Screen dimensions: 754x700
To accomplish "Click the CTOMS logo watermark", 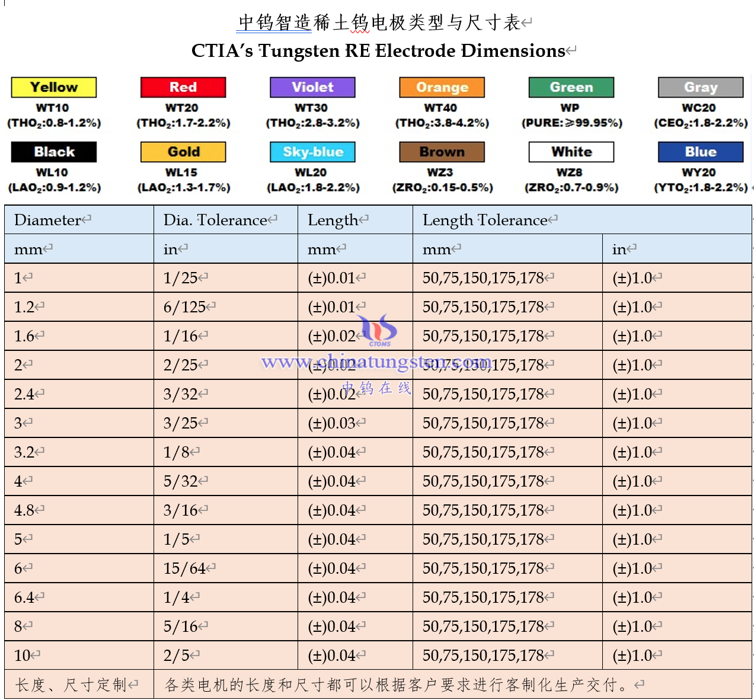I will click(379, 330).
